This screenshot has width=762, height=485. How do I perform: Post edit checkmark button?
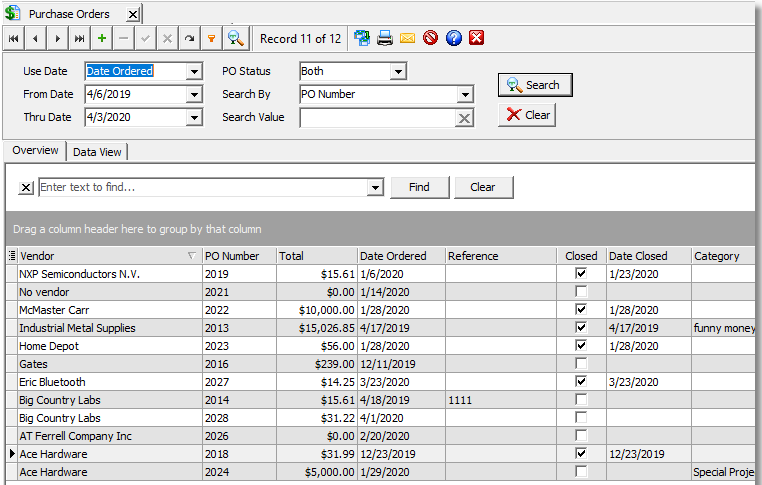pos(145,38)
